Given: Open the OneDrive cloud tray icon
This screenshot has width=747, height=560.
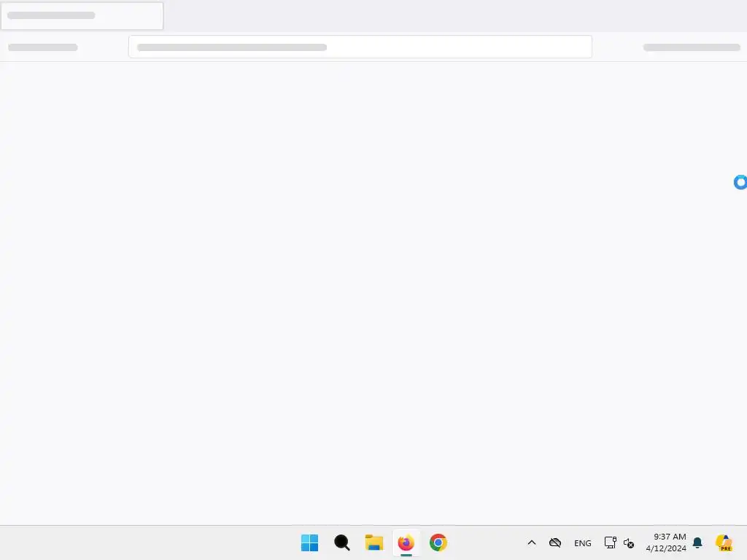Looking at the screenshot, I should pos(555,542).
